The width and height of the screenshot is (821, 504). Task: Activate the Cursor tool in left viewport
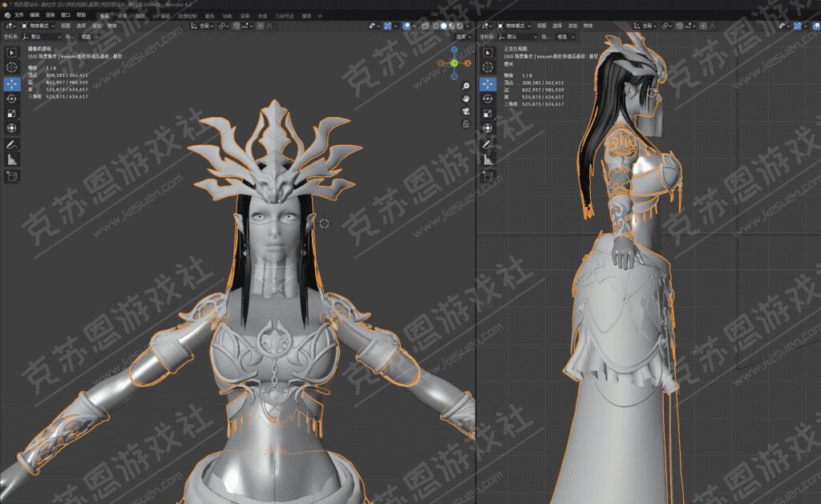pos(12,67)
